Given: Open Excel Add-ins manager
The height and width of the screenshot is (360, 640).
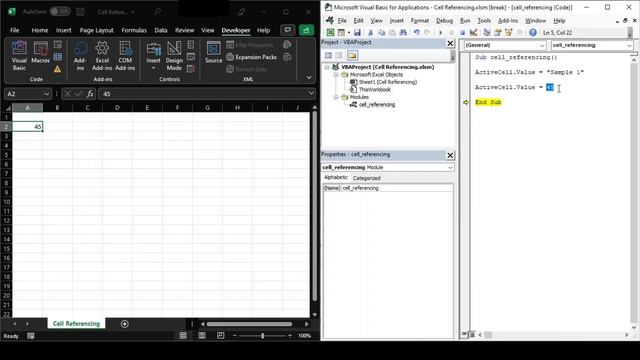Looking at the screenshot, I should [102, 56].
